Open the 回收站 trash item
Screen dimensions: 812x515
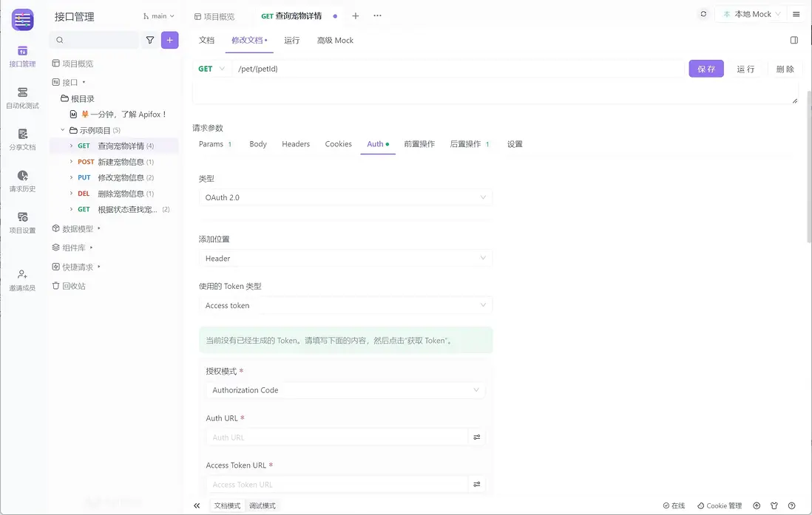[69, 286]
